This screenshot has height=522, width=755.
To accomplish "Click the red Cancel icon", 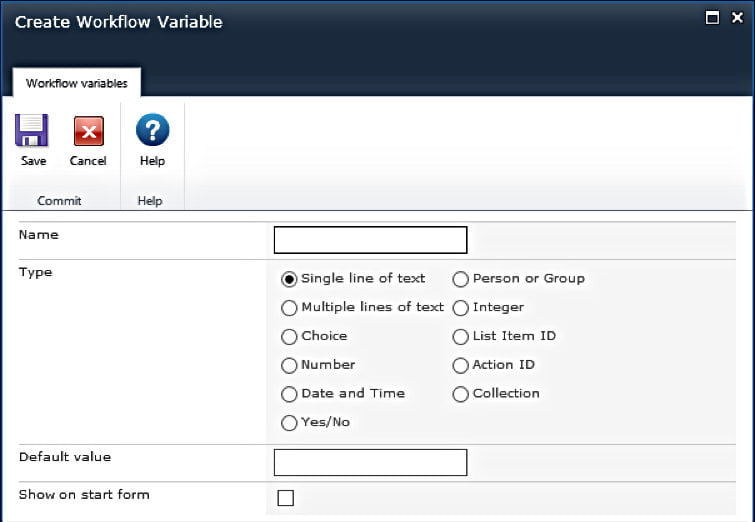I will pyautogui.click(x=89, y=130).
